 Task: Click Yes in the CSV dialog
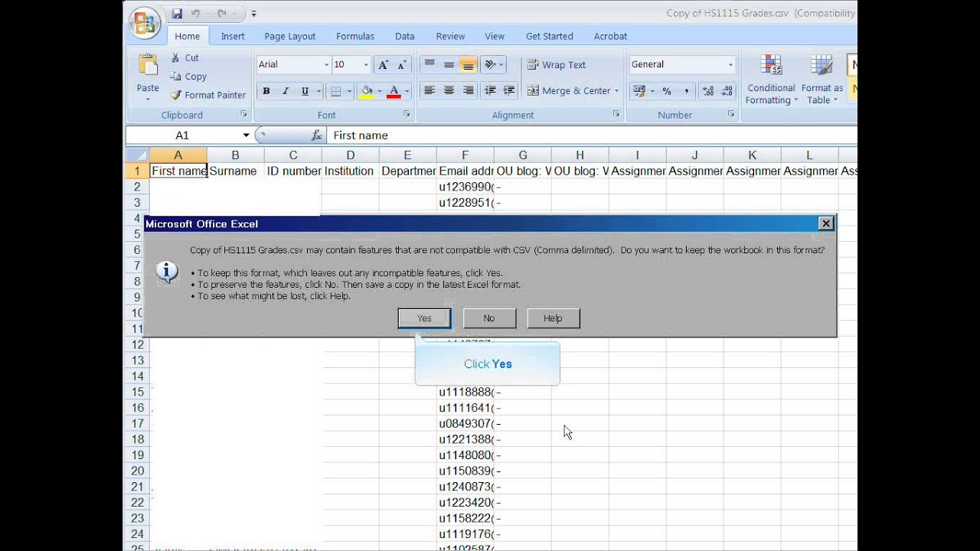424,318
